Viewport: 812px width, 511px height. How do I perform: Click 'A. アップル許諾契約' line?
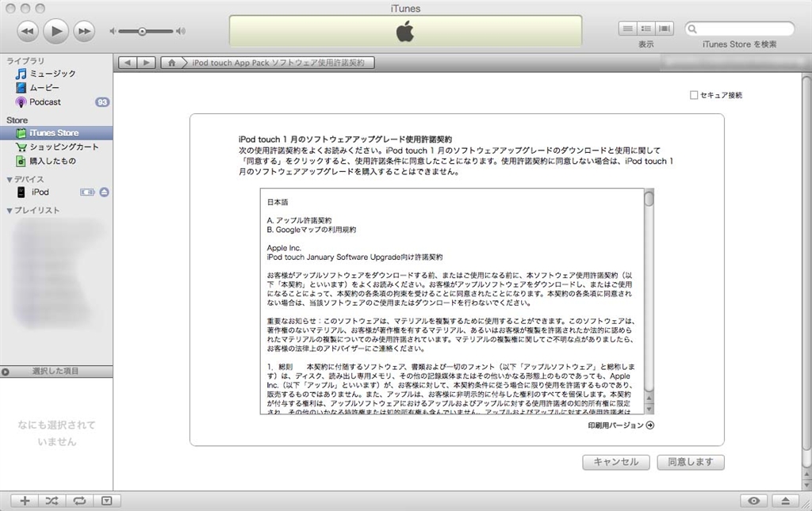point(299,220)
